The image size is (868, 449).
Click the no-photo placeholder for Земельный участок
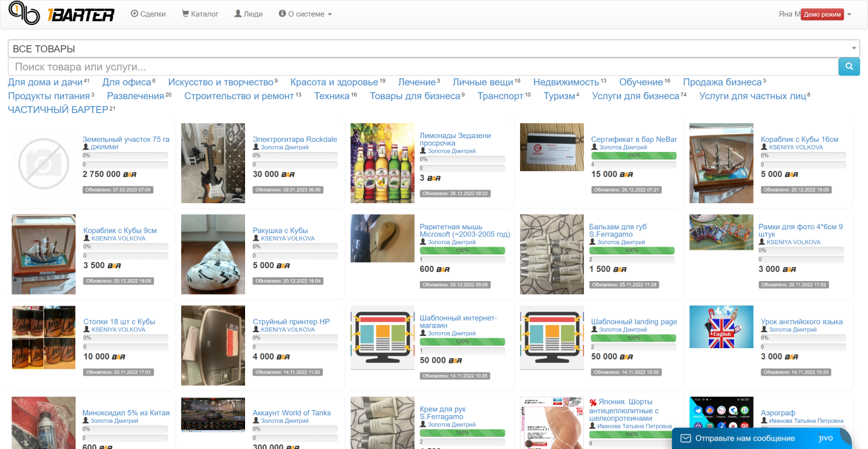(44, 166)
